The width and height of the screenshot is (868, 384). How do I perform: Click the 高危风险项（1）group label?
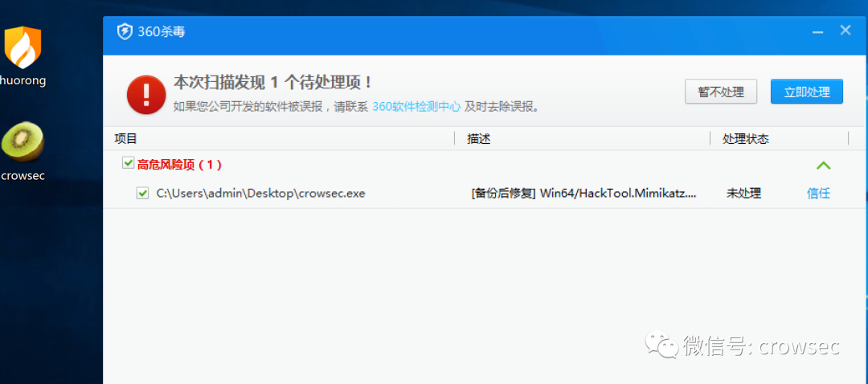pos(179,165)
